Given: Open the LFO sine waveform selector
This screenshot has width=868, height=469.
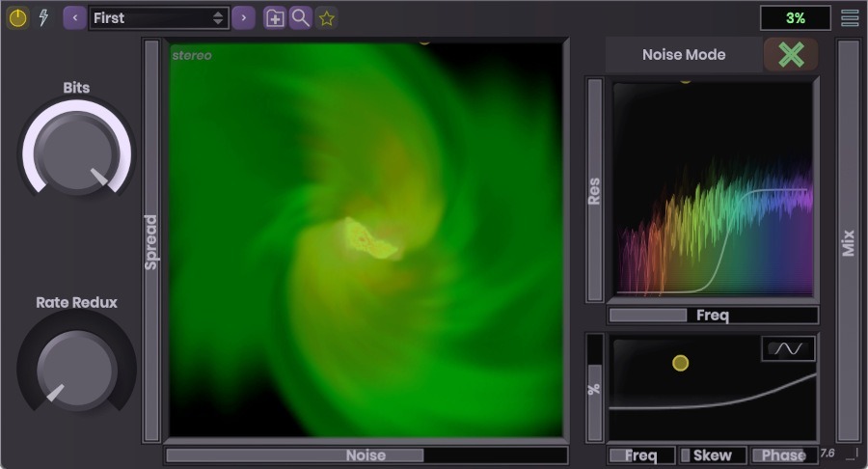Looking at the screenshot, I should pyautogui.click(x=788, y=348).
